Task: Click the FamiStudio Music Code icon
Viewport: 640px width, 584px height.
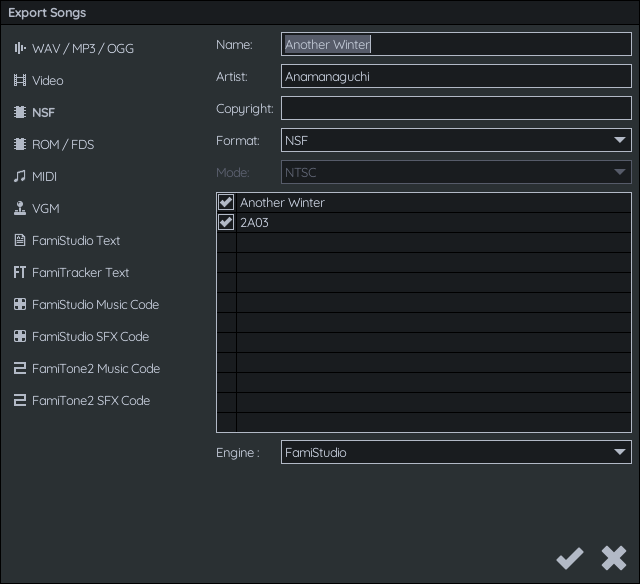Action: pos(20,304)
